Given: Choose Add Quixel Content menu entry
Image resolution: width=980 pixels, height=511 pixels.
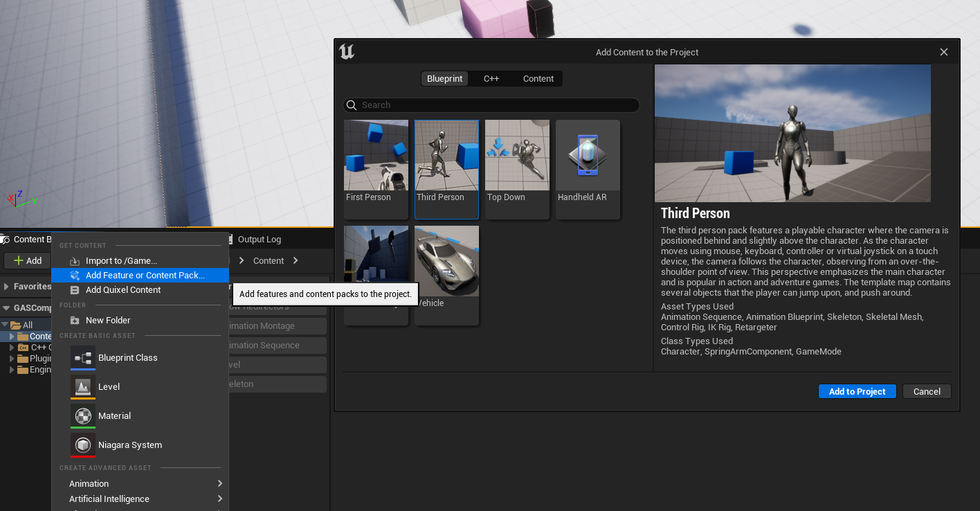Looking at the screenshot, I should point(140,290).
